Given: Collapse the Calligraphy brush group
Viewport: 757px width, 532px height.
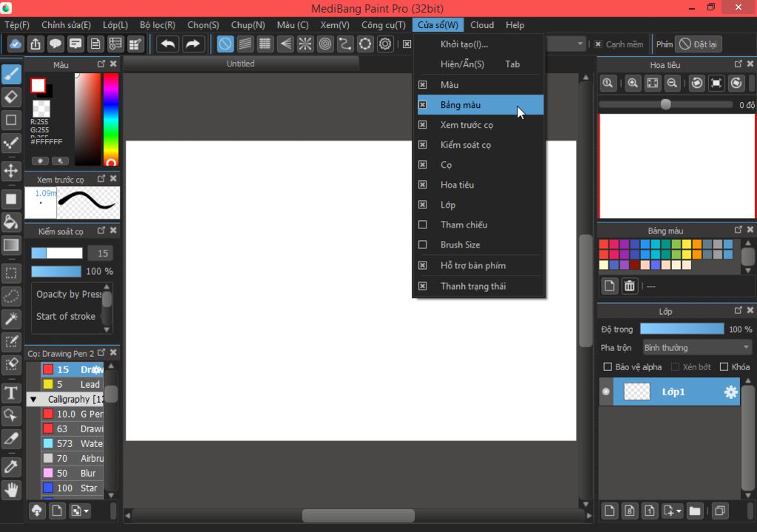Looking at the screenshot, I should tap(33, 399).
